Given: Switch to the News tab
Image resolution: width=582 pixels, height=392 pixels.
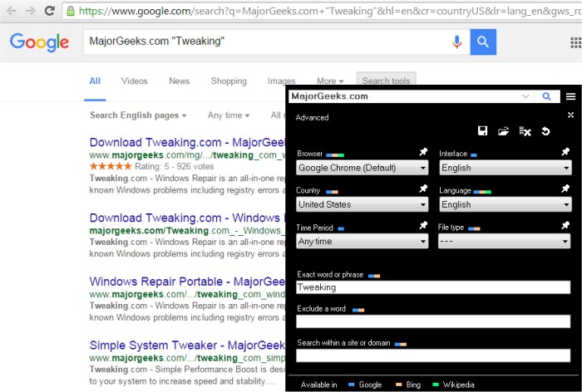Looking at the screenshot, I should [x=180, y=81].
